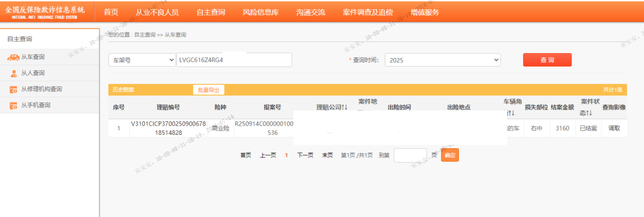644x217 pixels.
Task: Sort by the 理赔公司 column header
Action: (332, 107)
